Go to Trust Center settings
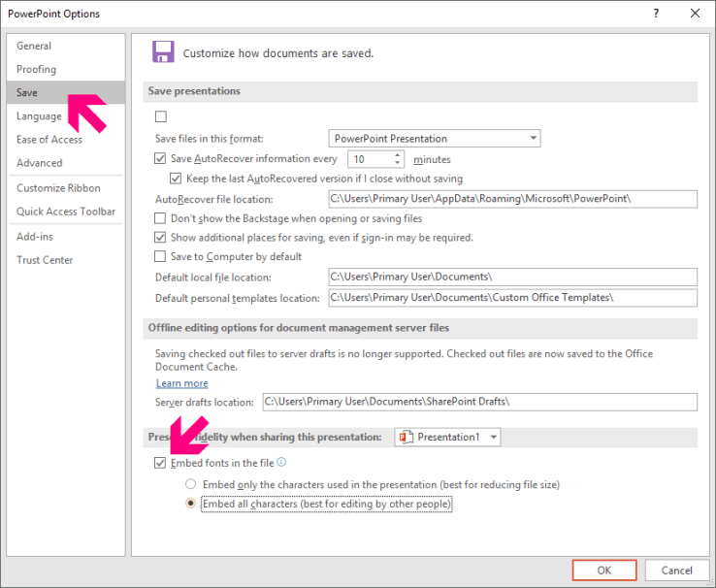The width and height of the screenshot is (716, 588). tap(45, 260)
